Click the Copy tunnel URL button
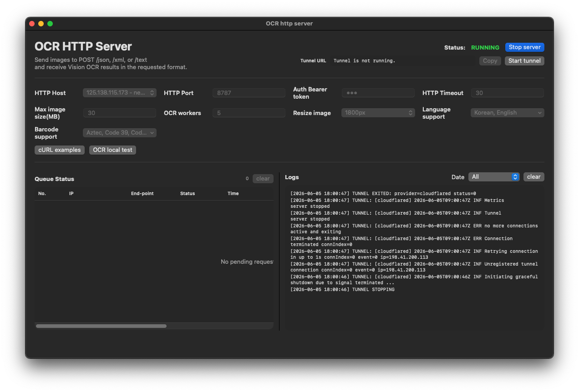The width and height of the screenshot is (579, 392). click(490, 60)
